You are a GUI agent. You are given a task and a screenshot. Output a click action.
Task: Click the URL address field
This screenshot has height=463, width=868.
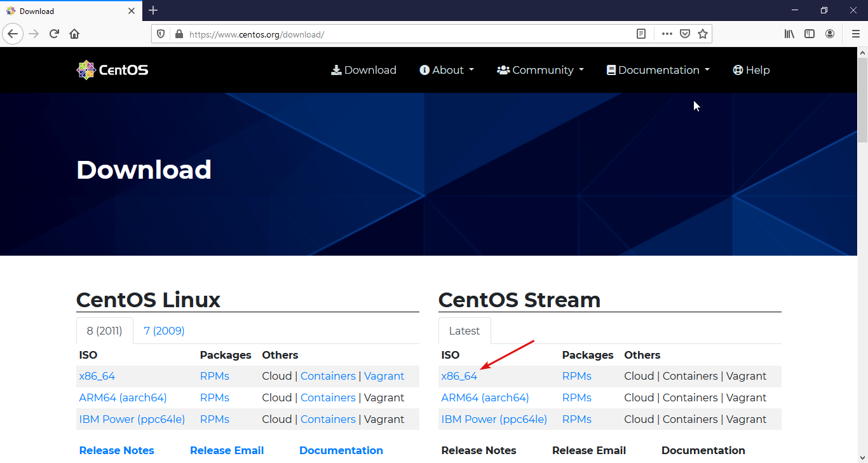pos(407,34)
